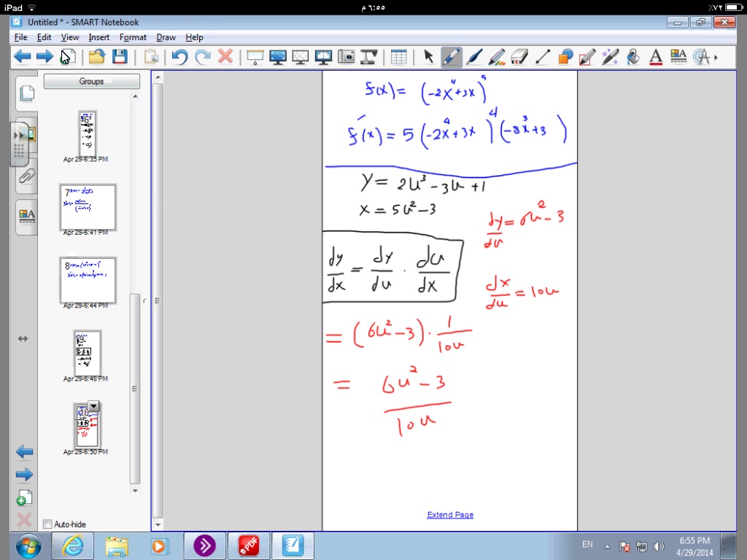The width and height of the screenshot is (747, 560).
Task: Select the Pens tool
Action: (451, 57)
